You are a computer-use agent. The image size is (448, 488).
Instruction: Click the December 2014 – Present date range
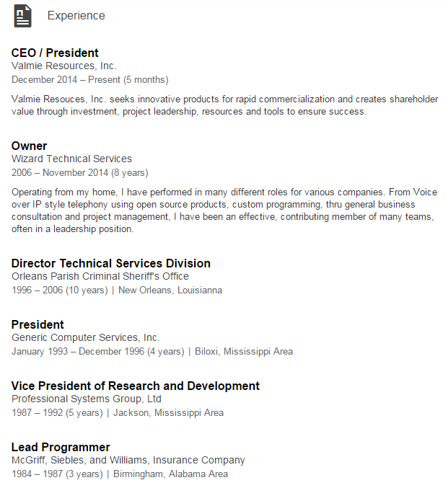click(90, 80)
